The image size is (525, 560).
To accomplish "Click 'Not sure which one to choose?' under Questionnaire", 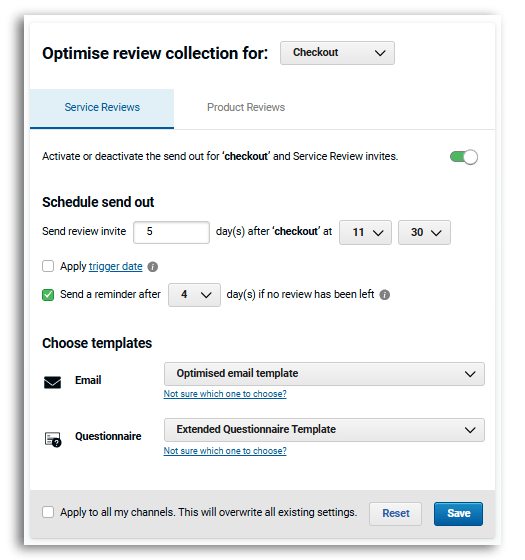I will [225, 451].
